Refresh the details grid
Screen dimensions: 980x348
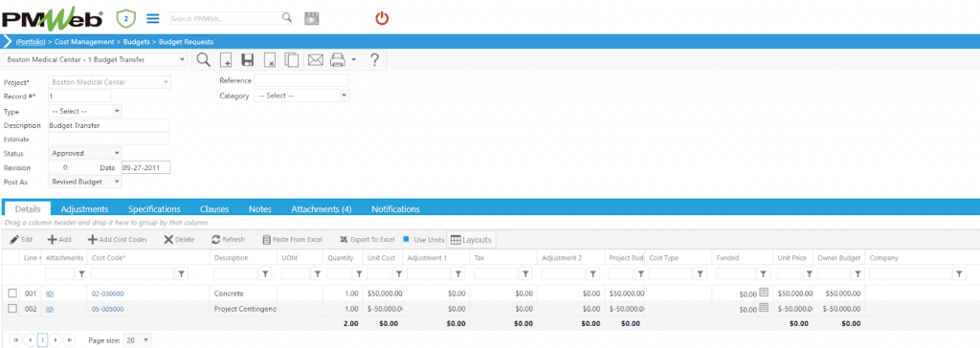228,239
